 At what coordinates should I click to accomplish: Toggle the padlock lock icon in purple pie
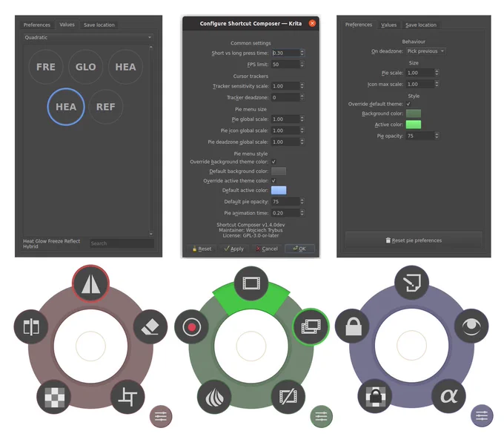click(353, 326)
